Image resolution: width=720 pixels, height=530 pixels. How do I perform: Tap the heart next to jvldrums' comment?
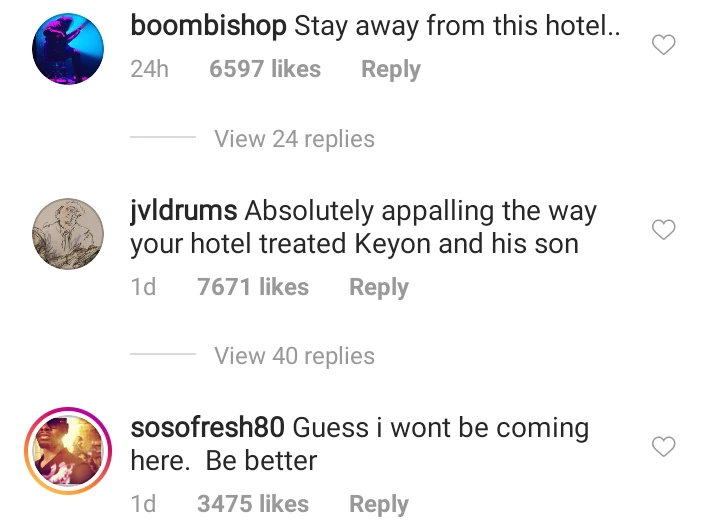664,230
